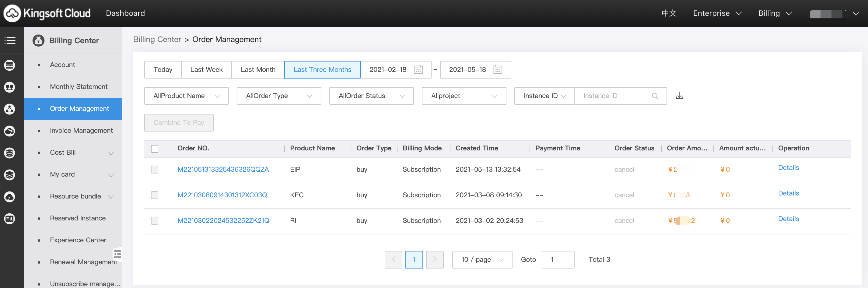Go to next page arrow
This screenshot has width=868, height=288.
click(x=435, y=259)
